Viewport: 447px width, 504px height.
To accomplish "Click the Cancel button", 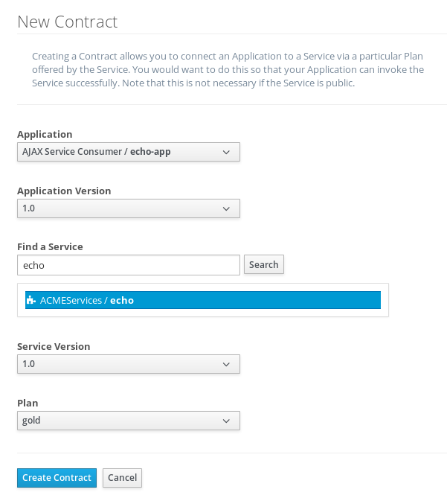I will click(122, 478).
